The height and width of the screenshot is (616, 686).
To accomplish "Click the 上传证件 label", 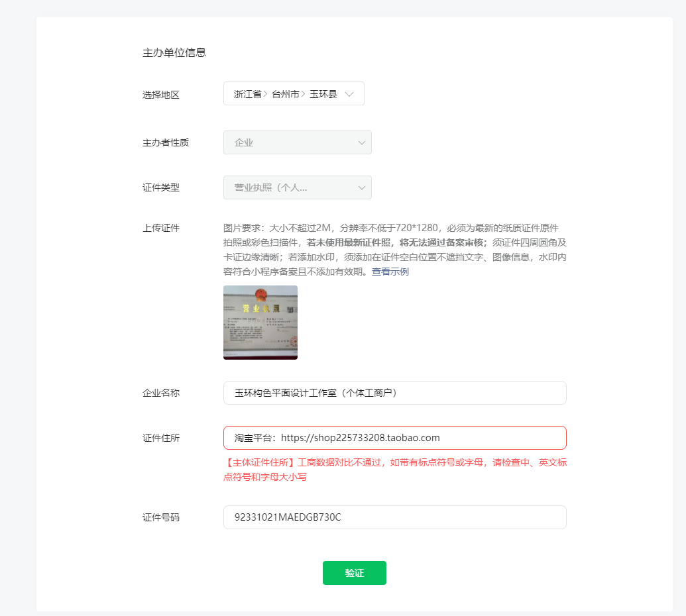I will (x=161, y=228).
